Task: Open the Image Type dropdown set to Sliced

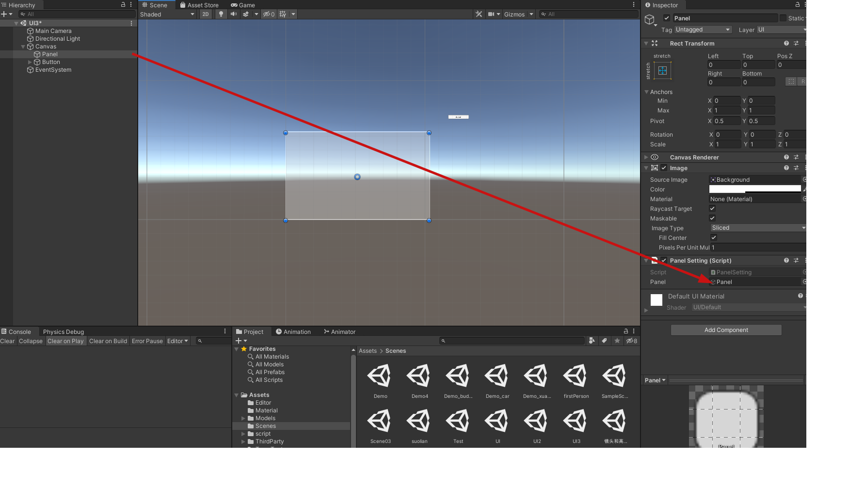Action: (757, 227)
